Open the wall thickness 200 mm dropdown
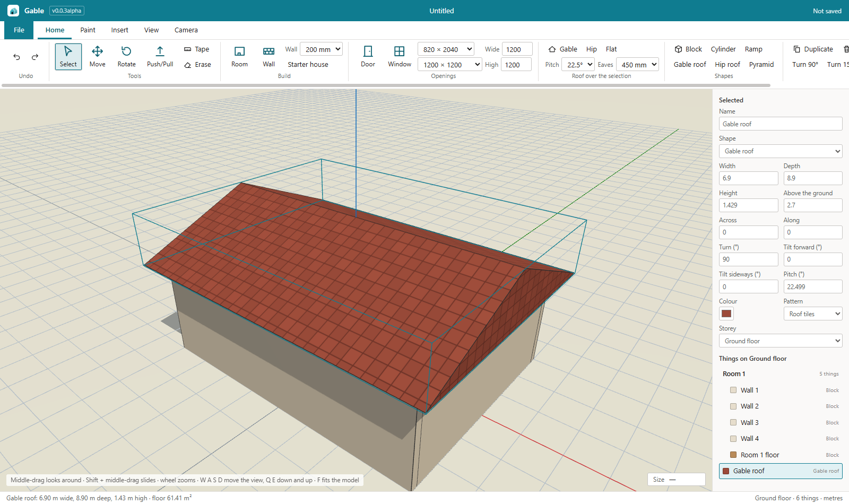This screenshot has width=849, height=504. 322,49
